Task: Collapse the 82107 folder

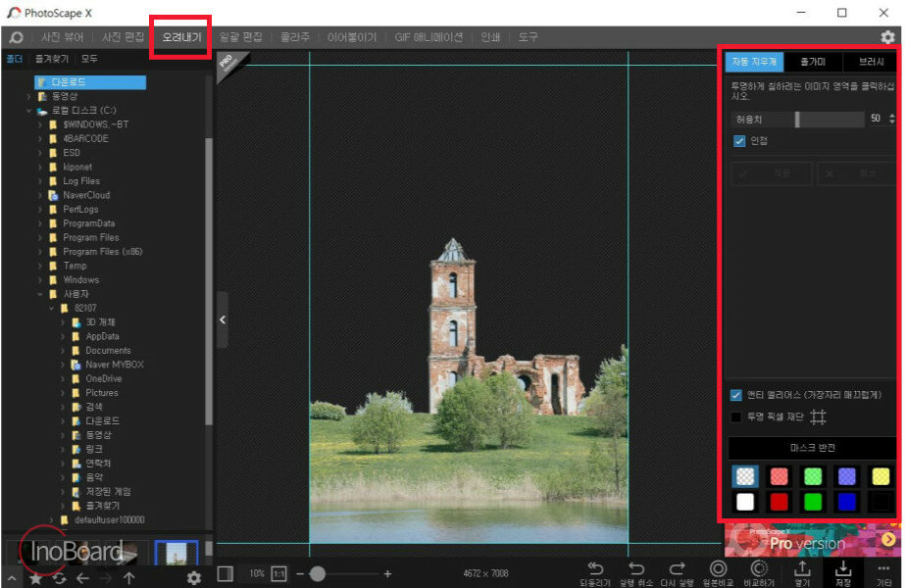Action: 51,309
